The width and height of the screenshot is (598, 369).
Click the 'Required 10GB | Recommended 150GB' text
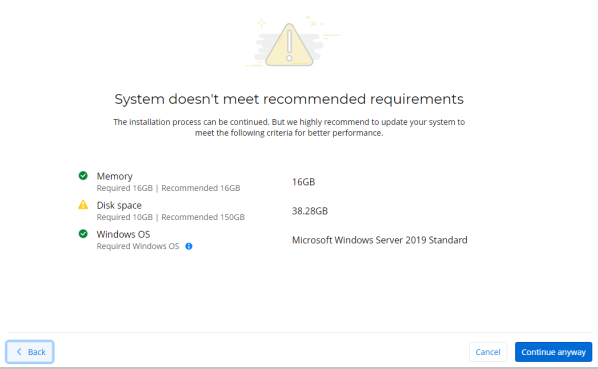tap(170, 217)
